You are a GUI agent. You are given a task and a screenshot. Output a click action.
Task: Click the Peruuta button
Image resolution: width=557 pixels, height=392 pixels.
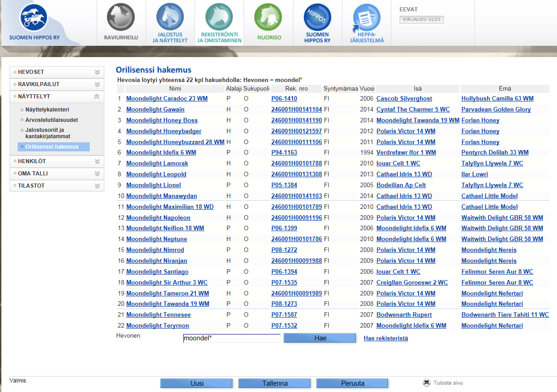pos(352,383)
